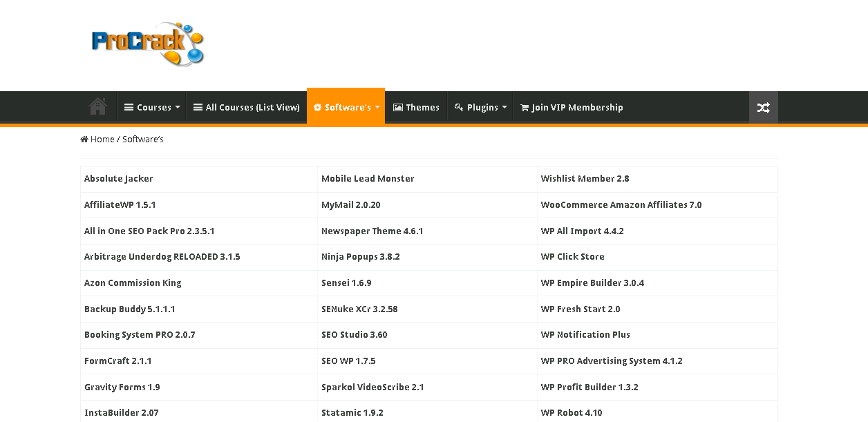Screen dimensions: 868x422
Task: Open WP Profit Builder 1.3.2
Action: click(x=589, y=387)
